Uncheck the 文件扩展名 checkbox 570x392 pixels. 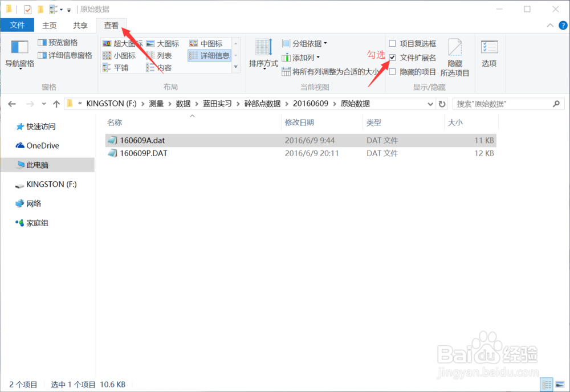[x=392, y=57]
